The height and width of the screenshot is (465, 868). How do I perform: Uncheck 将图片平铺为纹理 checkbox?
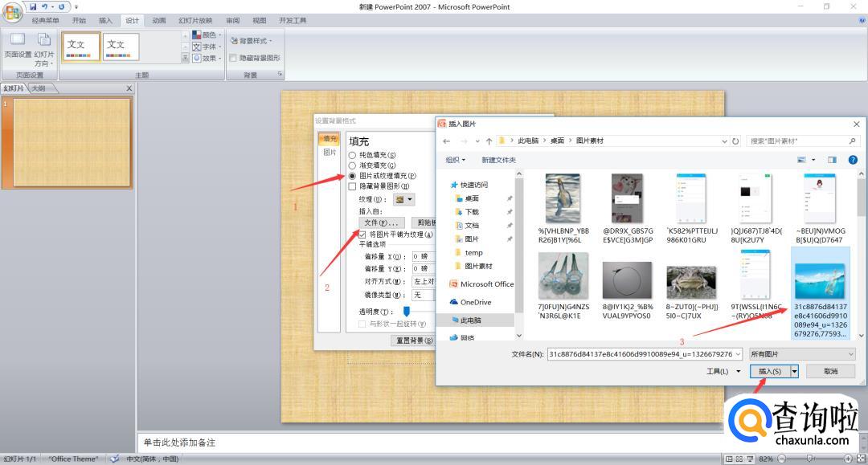362,235
